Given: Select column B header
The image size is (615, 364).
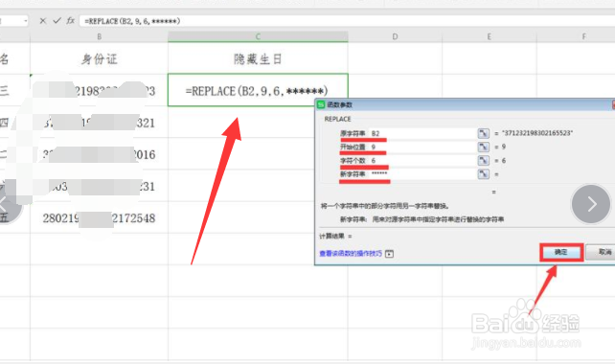Looking at the screenshot, I should [100, 36].
